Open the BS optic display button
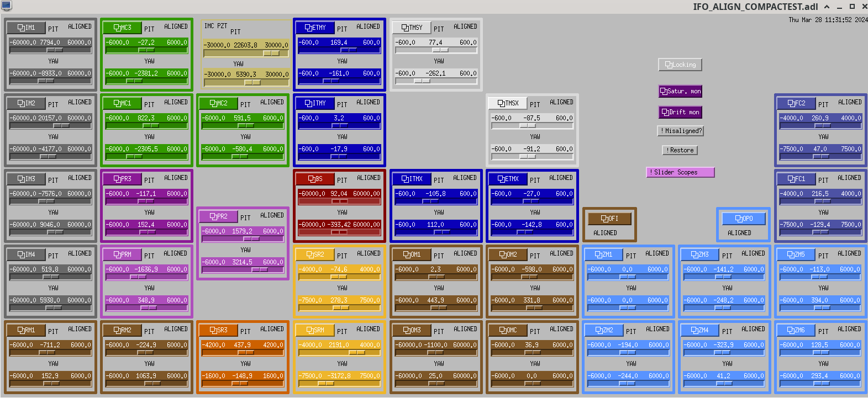868x398 pixels. pos(315,179)
